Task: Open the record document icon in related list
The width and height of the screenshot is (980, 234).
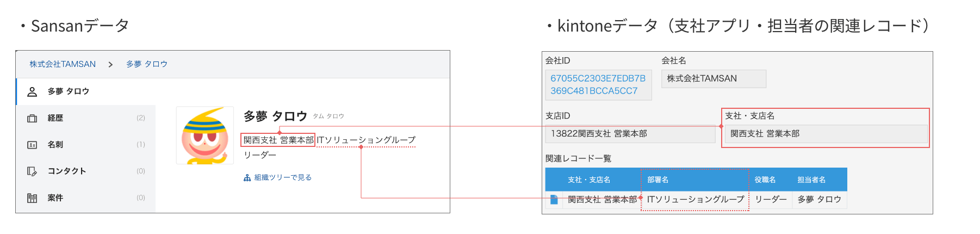Action: [554, 200]
